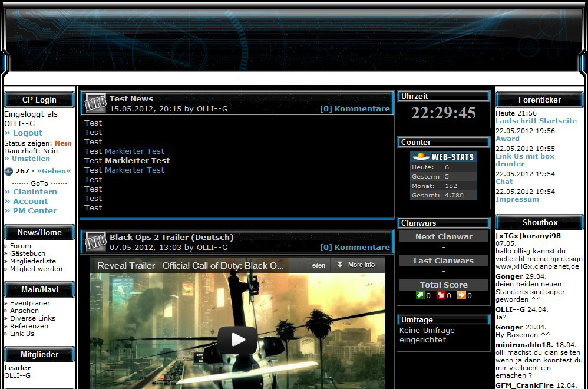The image size is (588, 389).
Task: Click the Black Ops 2 Trailer (Deutsch) headline
Action: tap(171, 237)
